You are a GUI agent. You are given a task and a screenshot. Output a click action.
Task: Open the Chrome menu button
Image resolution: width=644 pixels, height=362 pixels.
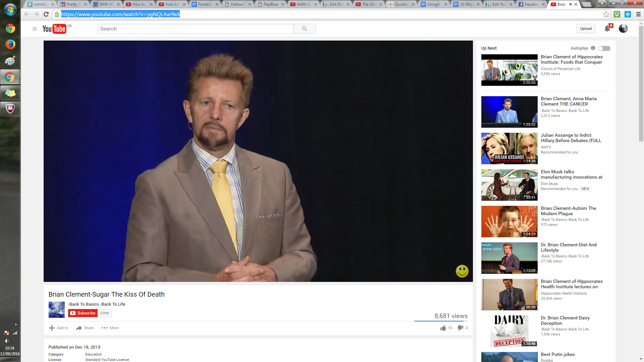tap(638, 14)
